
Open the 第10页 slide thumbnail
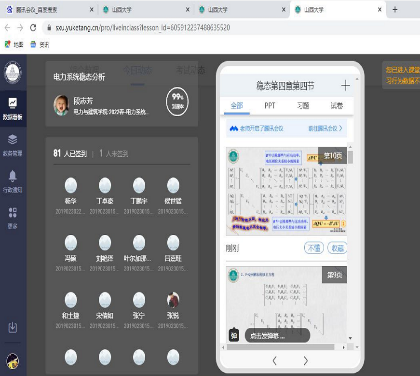coord(286,191)
